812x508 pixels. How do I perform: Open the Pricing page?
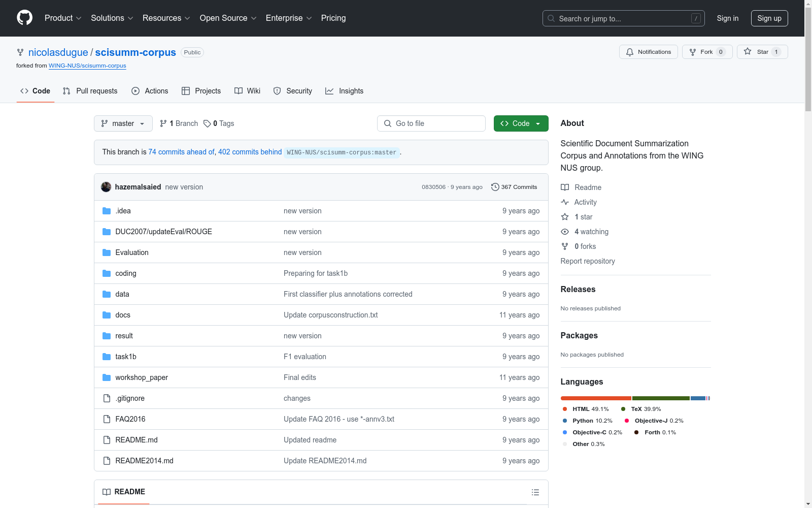point(333,18)
